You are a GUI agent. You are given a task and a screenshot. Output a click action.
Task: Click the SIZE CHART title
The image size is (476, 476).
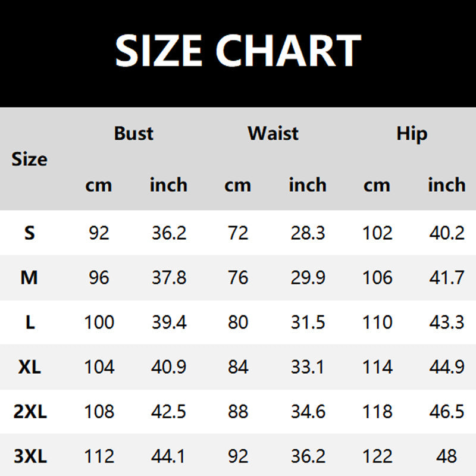pyautogui.click(x=238, y=51)
